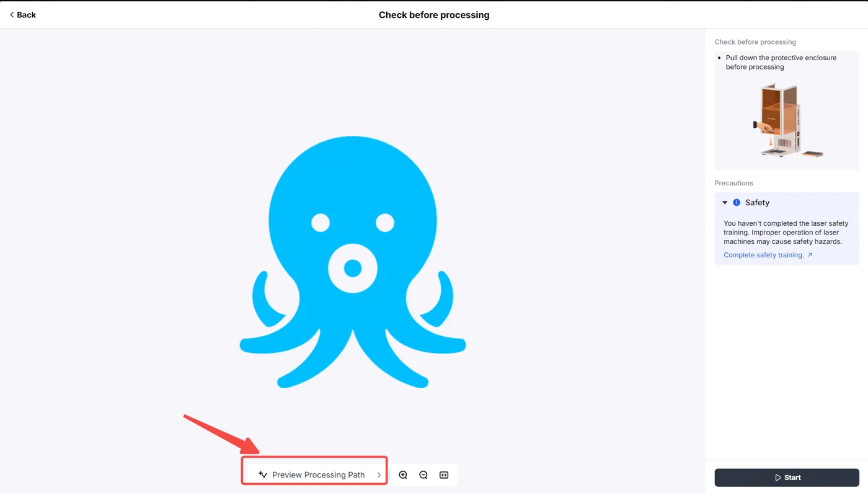Viewport: 868px width, 493px height.
Task: Click the Precautions section label
Action: (x=734, y=183)
